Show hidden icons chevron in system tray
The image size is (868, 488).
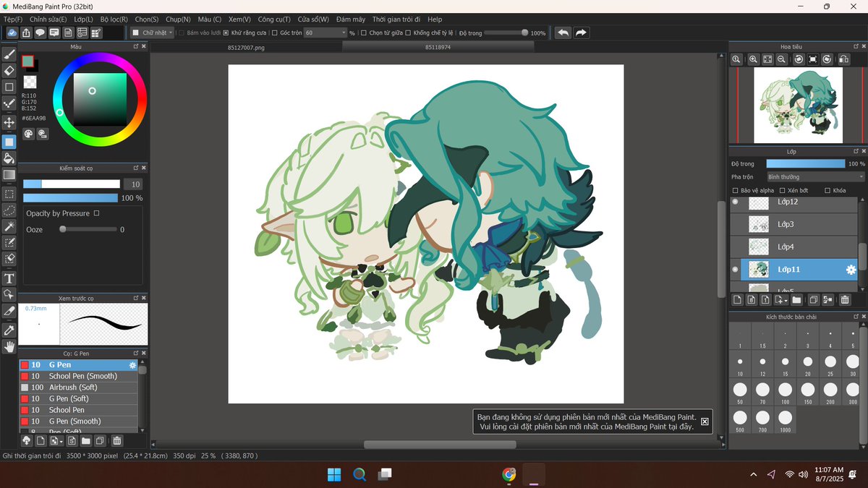[754, 474]
